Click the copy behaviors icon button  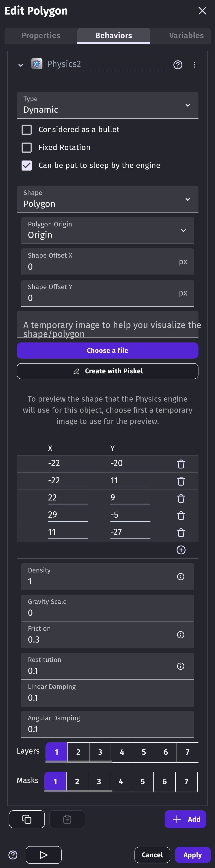coord(27,819)
